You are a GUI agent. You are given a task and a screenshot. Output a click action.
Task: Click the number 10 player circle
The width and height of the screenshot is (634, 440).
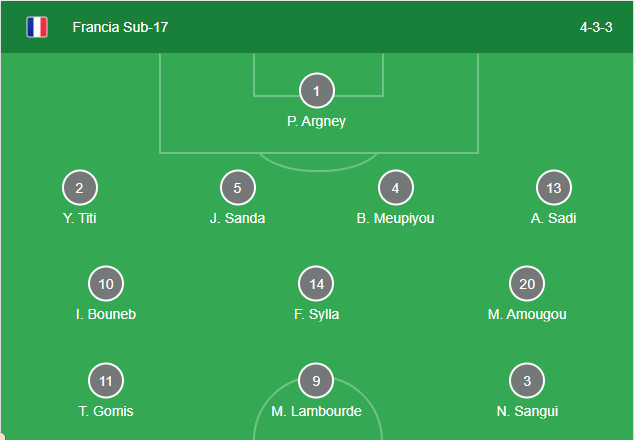(106, 284)
